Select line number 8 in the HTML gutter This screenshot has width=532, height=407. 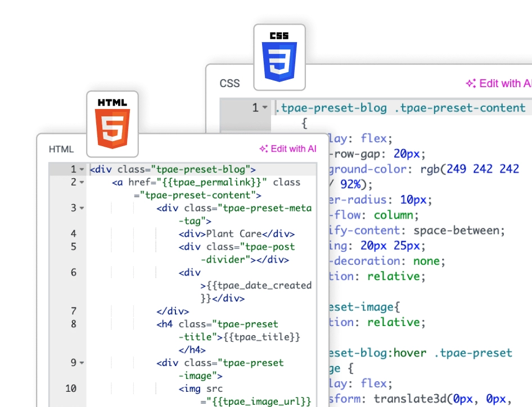coord(74,324)
